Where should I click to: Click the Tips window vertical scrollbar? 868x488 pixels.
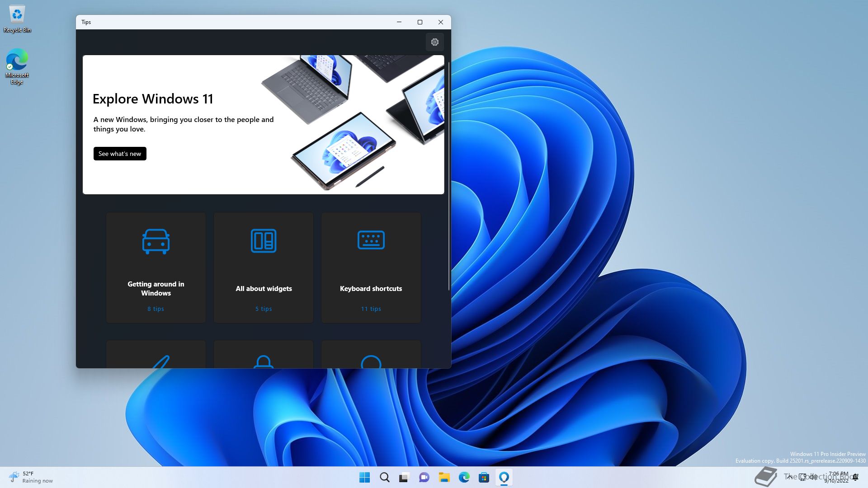pyautogui.click(x=449, y=176)
